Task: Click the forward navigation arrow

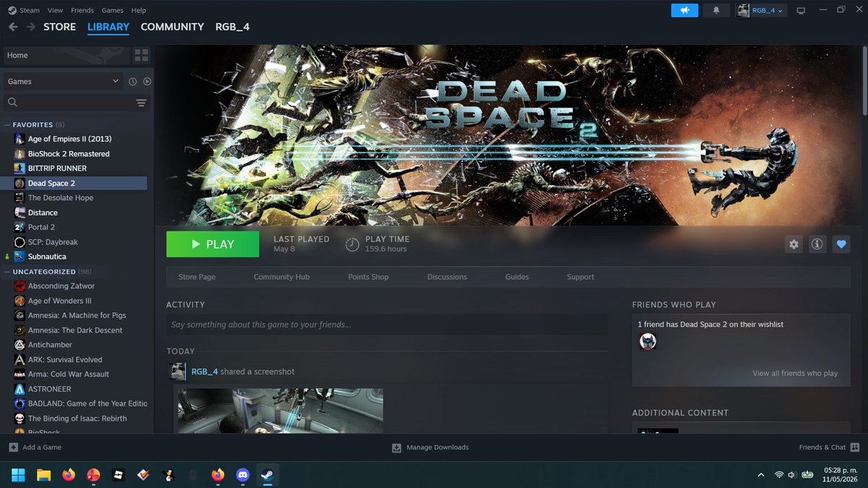Action: point(30,27)
